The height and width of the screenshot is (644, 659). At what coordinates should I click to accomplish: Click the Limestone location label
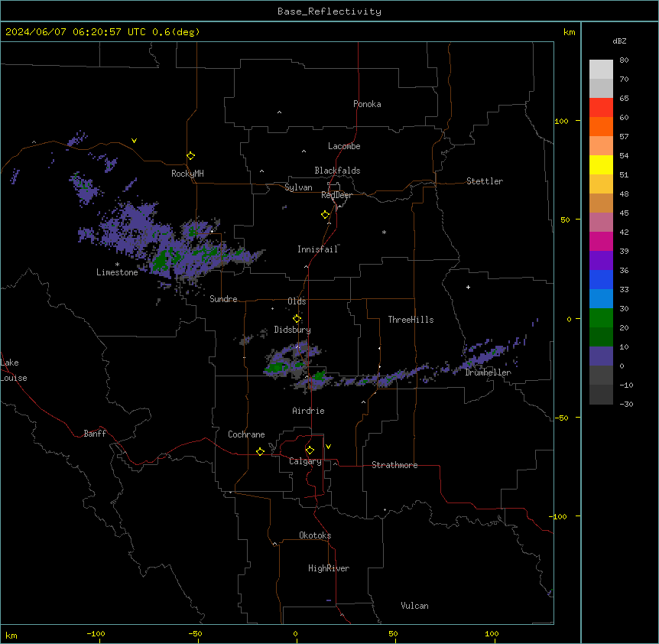(x=117, y=272)
